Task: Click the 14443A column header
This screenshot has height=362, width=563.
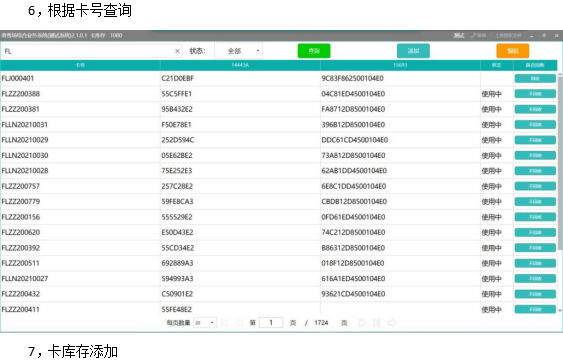Action: [240, 65]
